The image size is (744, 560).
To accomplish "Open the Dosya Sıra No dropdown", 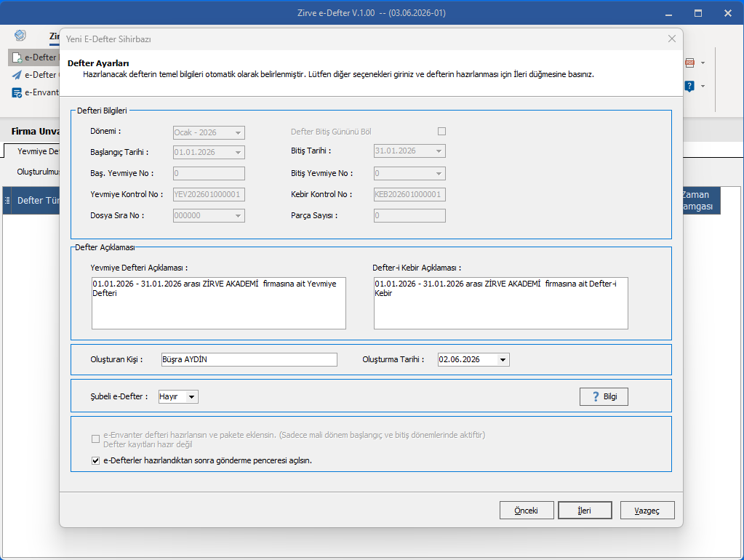I will click(x=239, y=216).
